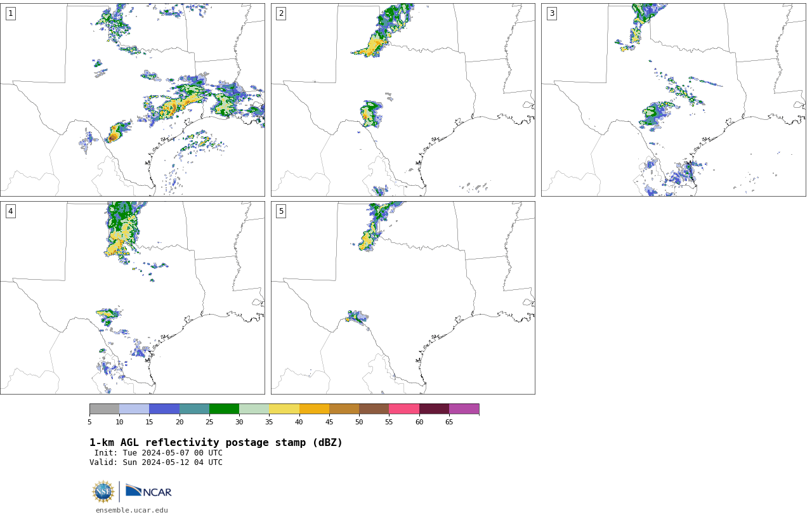Click the NCAR logo
The height and width of the screenshot is (517, 812).
(x=148, y=491)
